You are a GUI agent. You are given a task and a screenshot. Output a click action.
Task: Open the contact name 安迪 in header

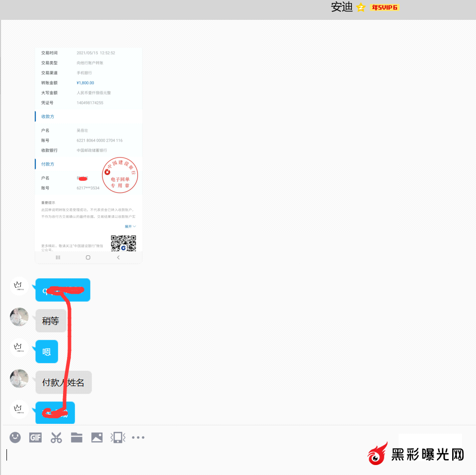pyautogui.click(x=341, y=7)
